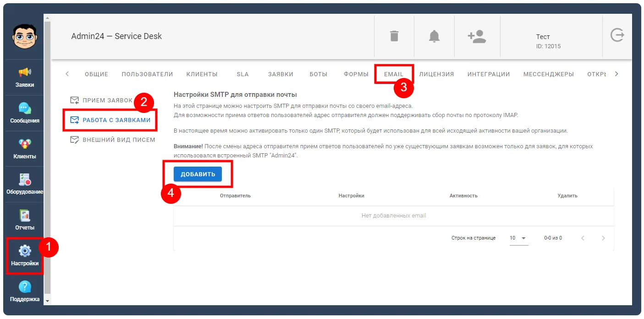Switch to the БОТЫ tab

(318, 74)
